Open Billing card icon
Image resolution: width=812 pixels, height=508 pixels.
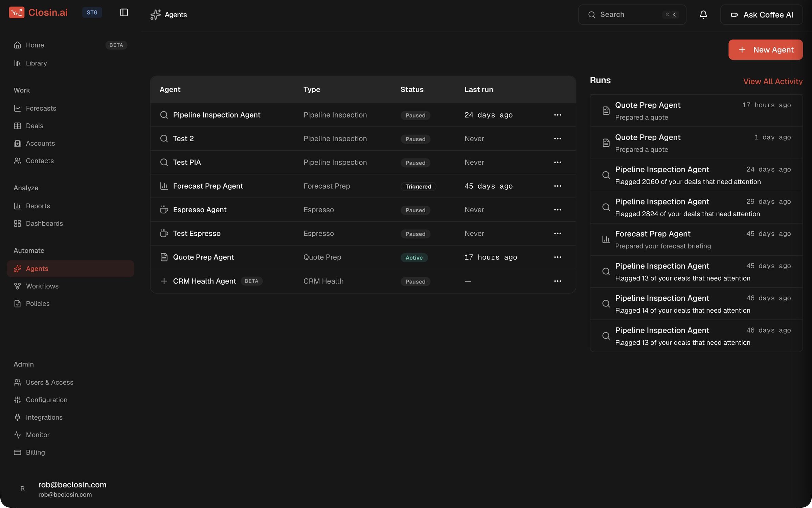pyautogui.click(x=17, y=452)
